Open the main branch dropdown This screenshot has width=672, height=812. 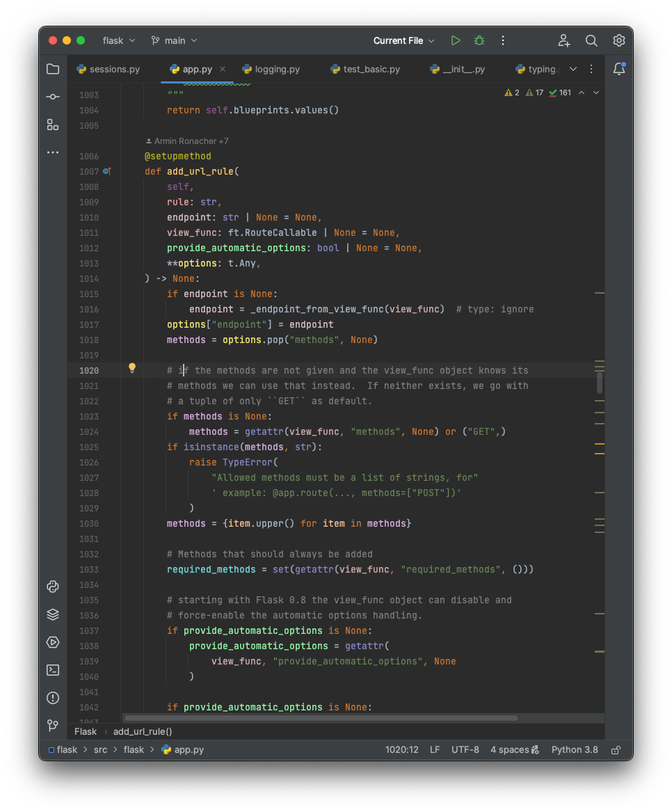(175, 40)
